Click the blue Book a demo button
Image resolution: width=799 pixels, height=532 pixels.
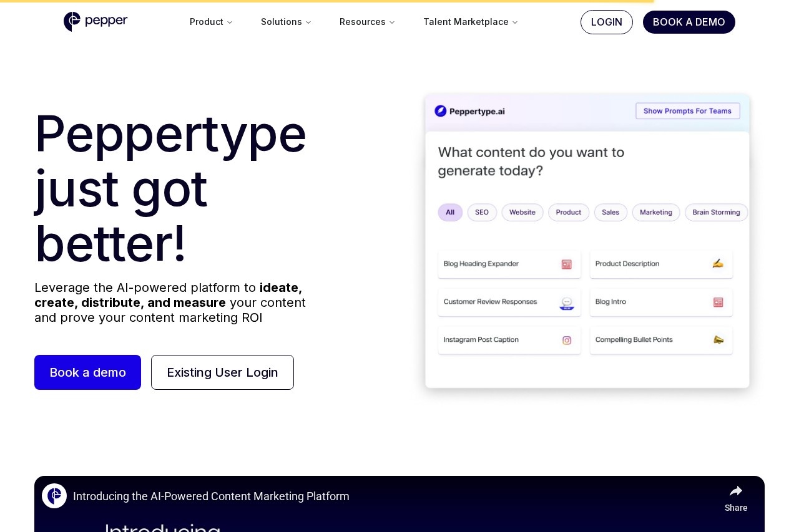[87, 372]
